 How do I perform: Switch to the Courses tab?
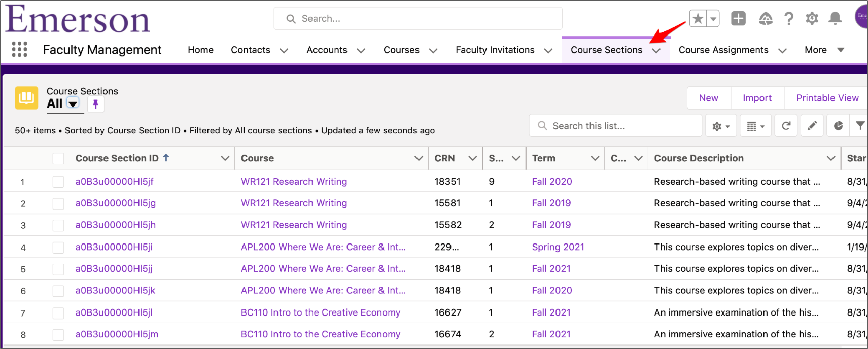(x=401, y=50)
